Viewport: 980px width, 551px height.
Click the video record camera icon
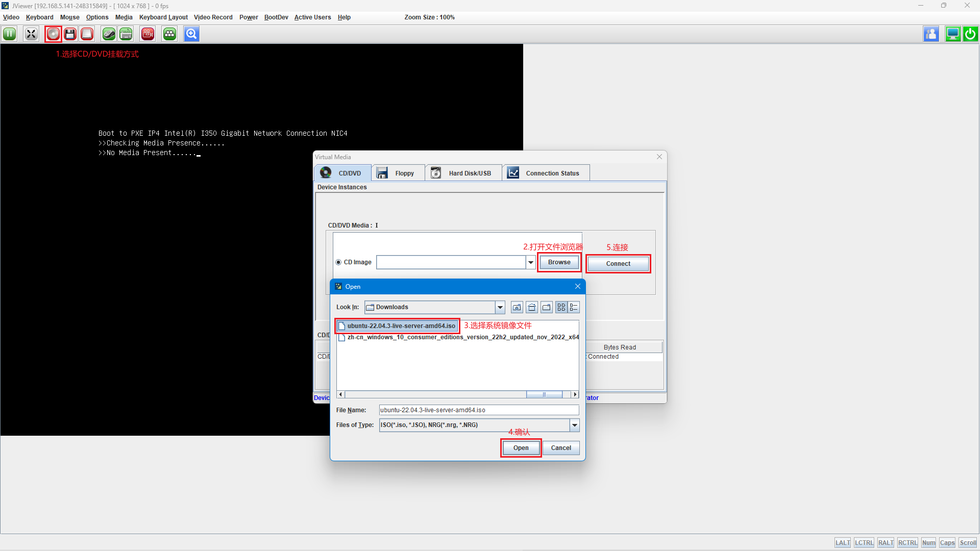(148, 34)
